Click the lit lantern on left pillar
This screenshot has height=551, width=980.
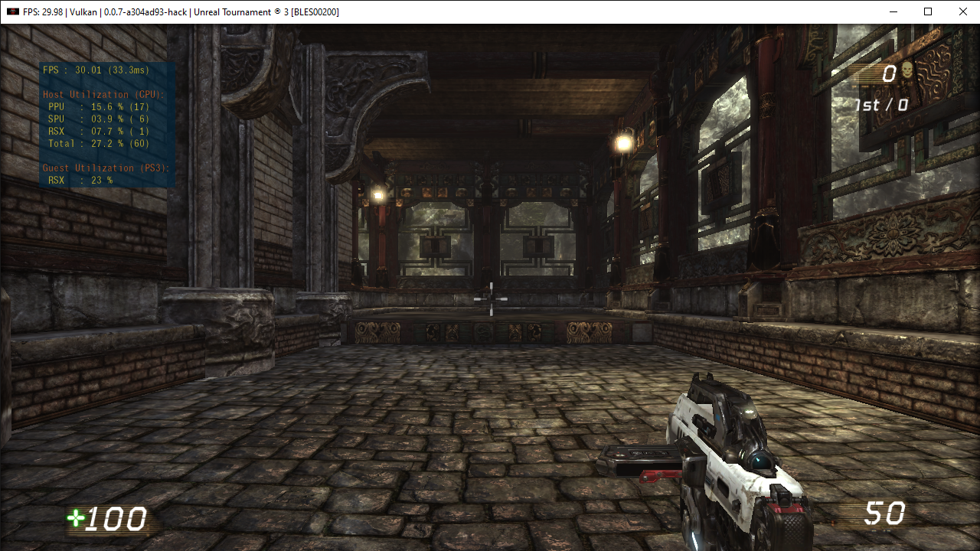[x=377, y=195]
